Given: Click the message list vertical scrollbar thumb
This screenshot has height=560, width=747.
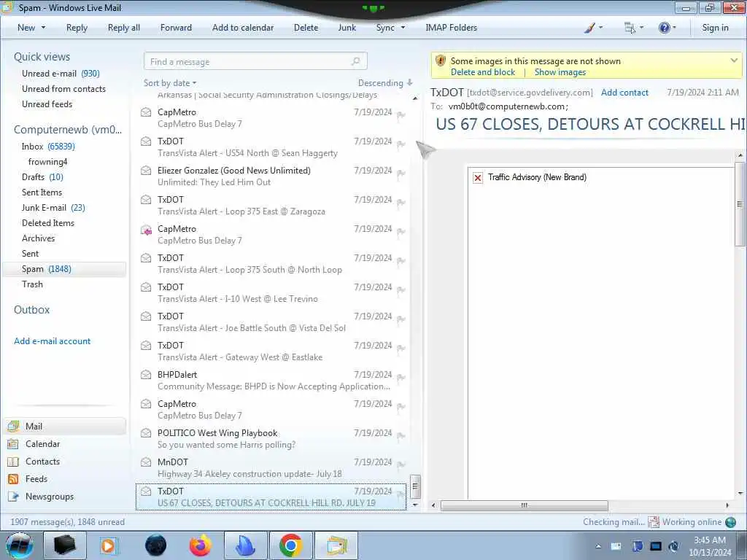Looking at the screenshot, I should [x=415, y=486].
